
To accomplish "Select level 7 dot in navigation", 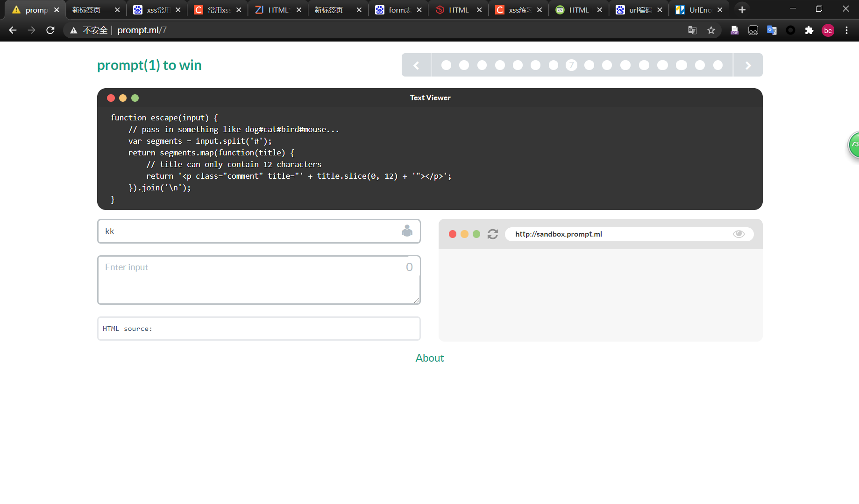I will (x=571, y=65).
